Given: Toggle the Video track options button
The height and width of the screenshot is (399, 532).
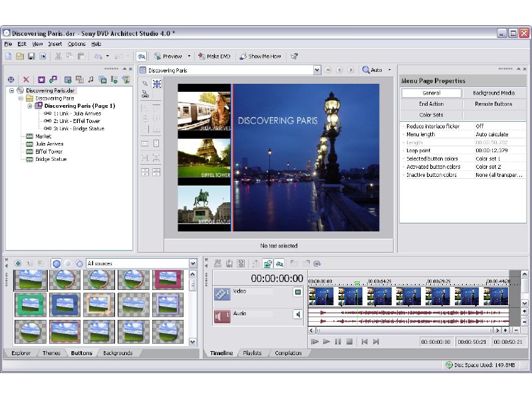Looking at the screenshot, I should click(298, 292).
